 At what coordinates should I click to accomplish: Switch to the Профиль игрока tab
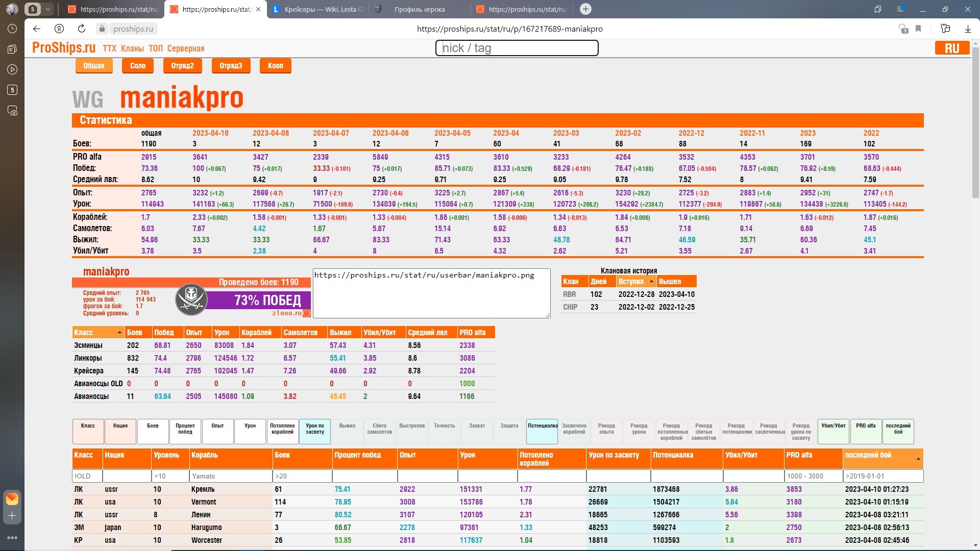(x=420, y=9)
